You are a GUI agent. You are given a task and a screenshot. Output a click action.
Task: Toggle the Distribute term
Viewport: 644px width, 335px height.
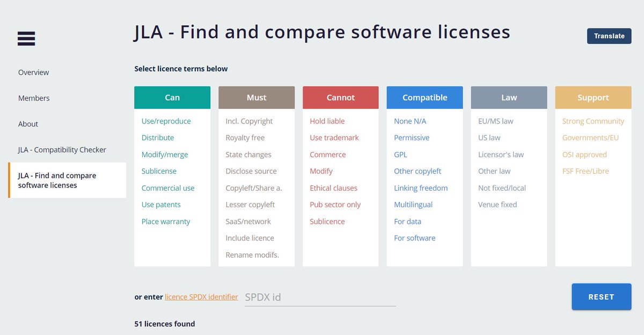point(158,138)
